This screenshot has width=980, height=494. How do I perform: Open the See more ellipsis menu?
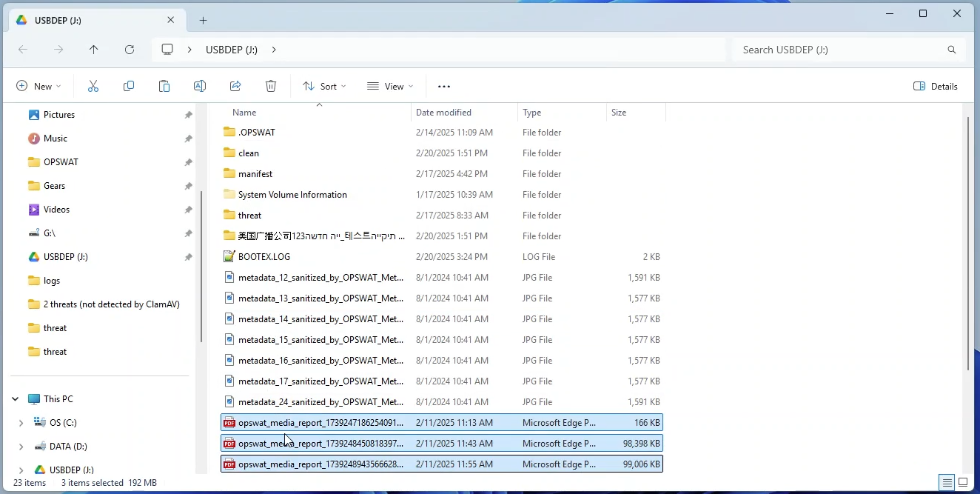[x=444, y=87]
